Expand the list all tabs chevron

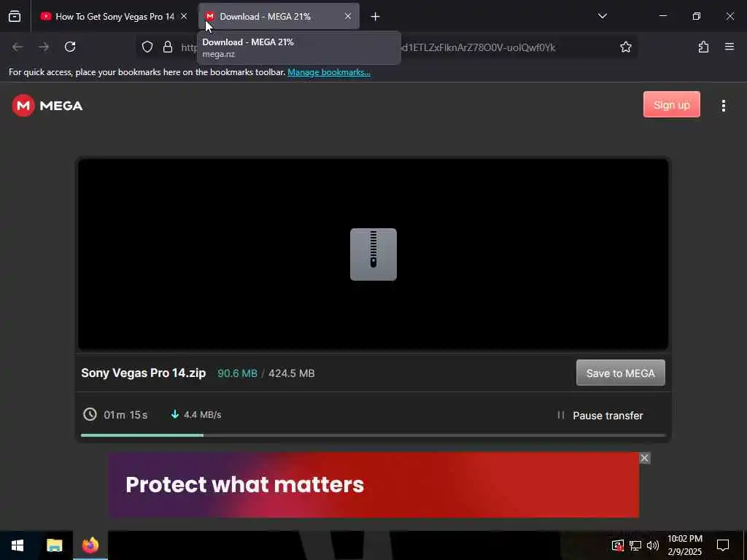(602, 16)
